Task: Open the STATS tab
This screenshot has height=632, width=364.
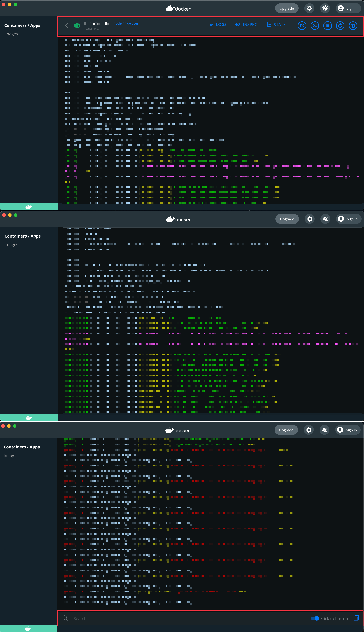Action: [x=276, y=25]
